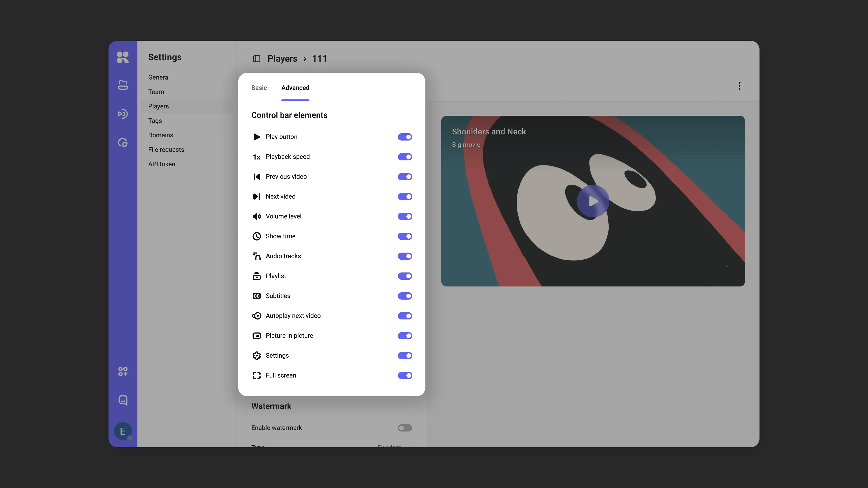868x488 pixels.
Task: Click the Previous video icon
Action: tap(256, 176)
